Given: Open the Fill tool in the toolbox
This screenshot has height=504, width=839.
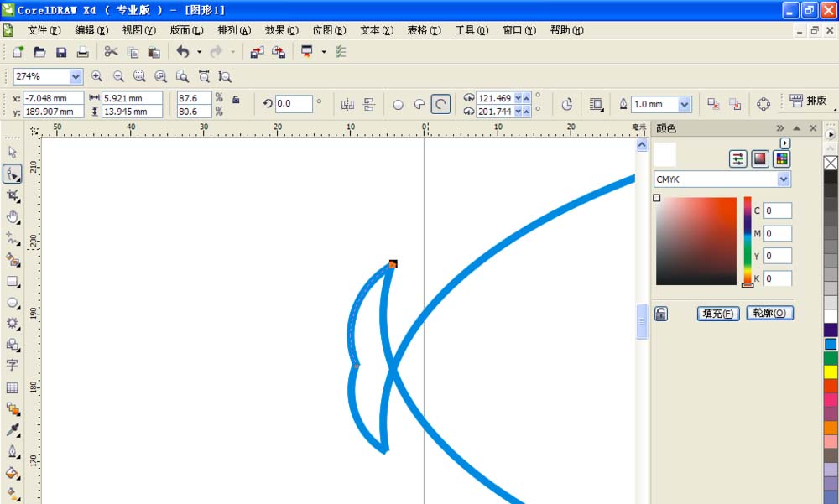Looking at the screenshot, I should pyautogui.click(x=12, y=473).
